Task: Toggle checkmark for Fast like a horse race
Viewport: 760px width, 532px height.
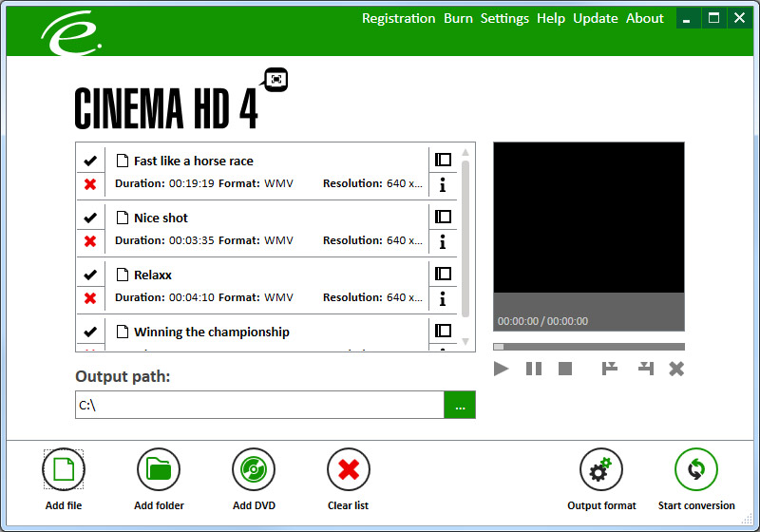Action: pos(90,161)
